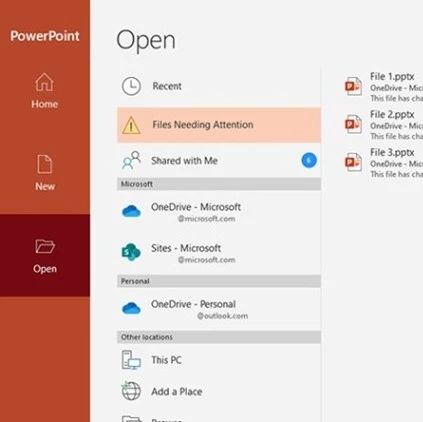Click the New blank document icon
Viewport: 423px width, 422px height.
(x=45, y=164)
